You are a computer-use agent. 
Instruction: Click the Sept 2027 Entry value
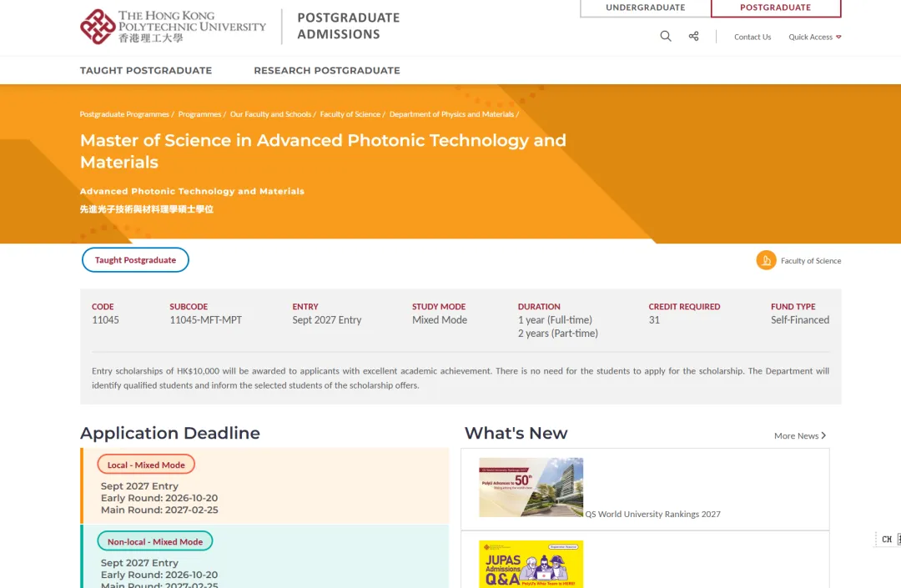327,319
